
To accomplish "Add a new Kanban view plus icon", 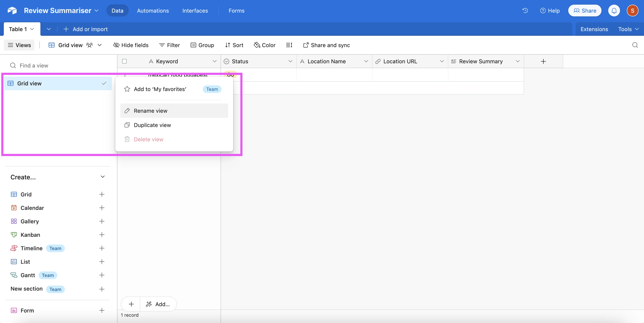I will tap(101, 234).
